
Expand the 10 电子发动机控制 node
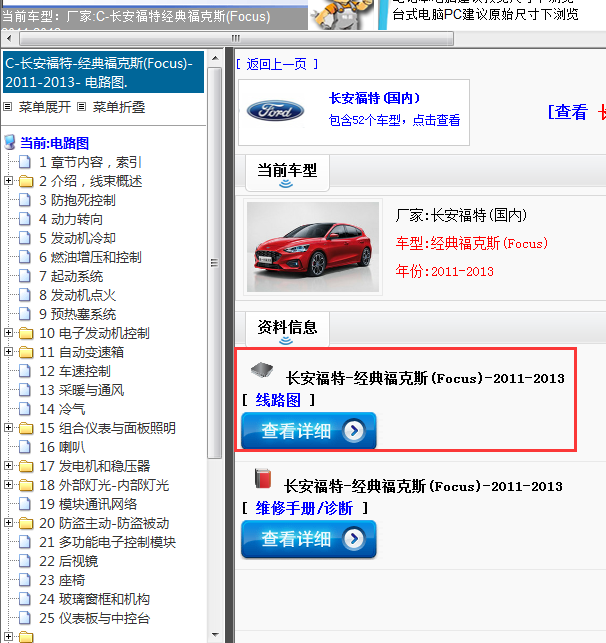[x=8, y=333]
